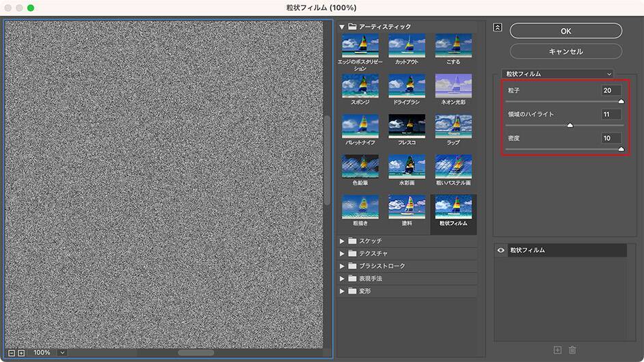
Task: Collapse the filter gallery thumbnails panel icon
Action: (498, 27)
